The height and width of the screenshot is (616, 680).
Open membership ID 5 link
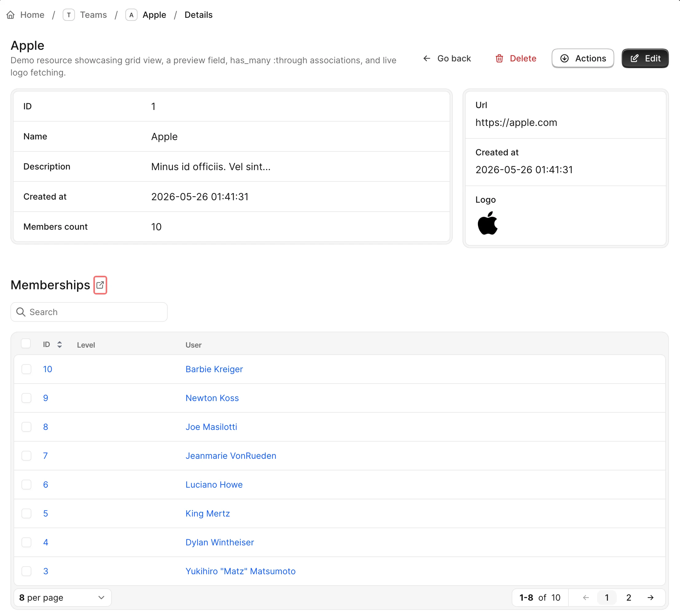(x=45, y=513)
